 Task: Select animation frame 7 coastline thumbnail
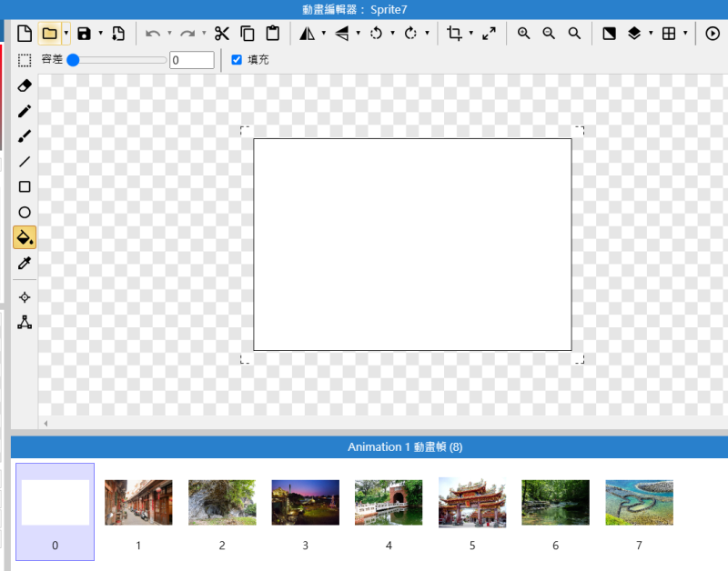[640, 502]
